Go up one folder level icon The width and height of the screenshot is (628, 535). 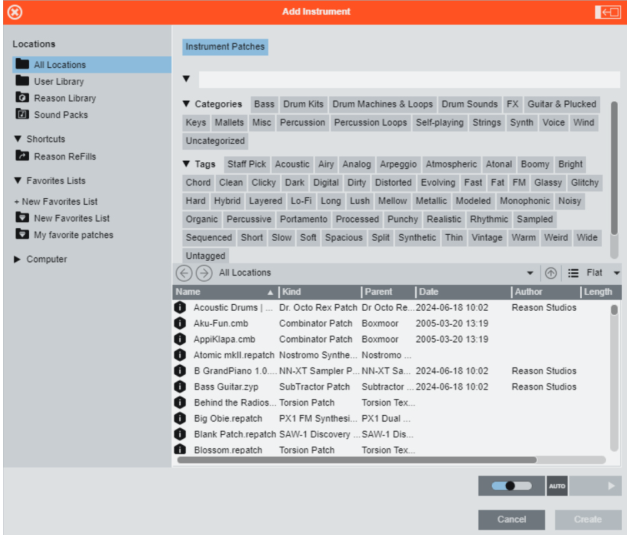(x=550, y=273)
